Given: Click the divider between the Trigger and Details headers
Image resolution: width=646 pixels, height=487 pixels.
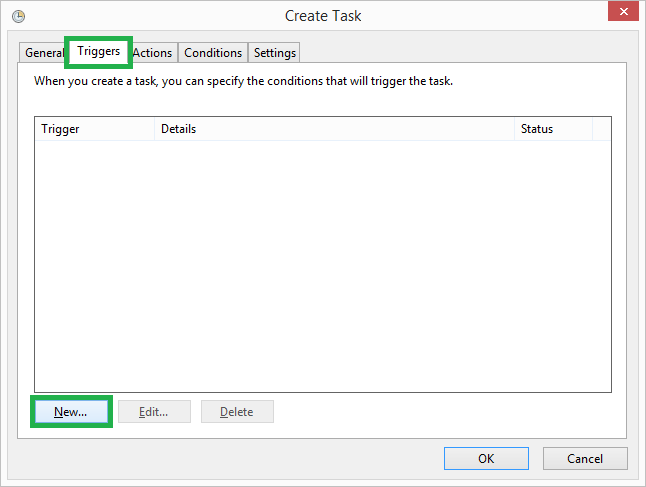Looking at the screenshot, I should point(154,129).
